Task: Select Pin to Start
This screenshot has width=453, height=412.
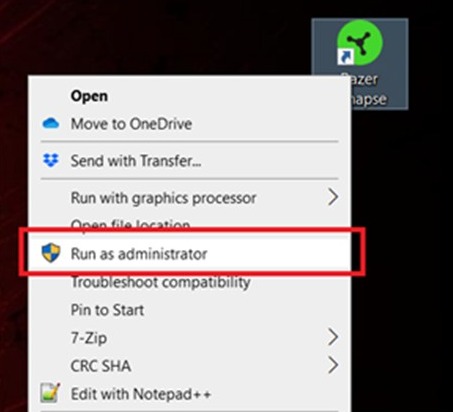Action: coord(107,310)
